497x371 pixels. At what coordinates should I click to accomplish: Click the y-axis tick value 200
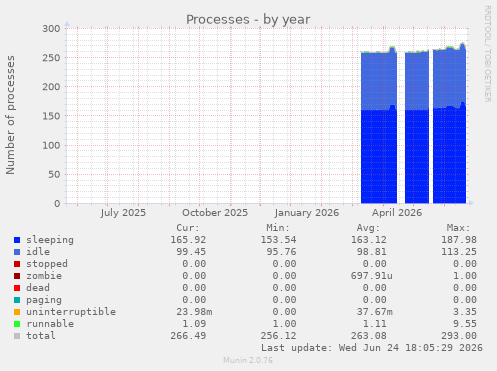coord(51,87)
